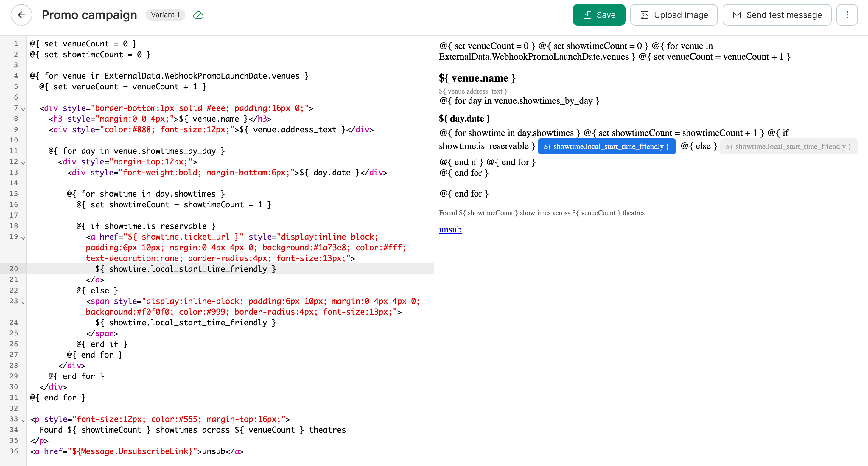Click the ${ venue.address_text } preview text
This screenshot has height=466, width=868.
(473, 91)
